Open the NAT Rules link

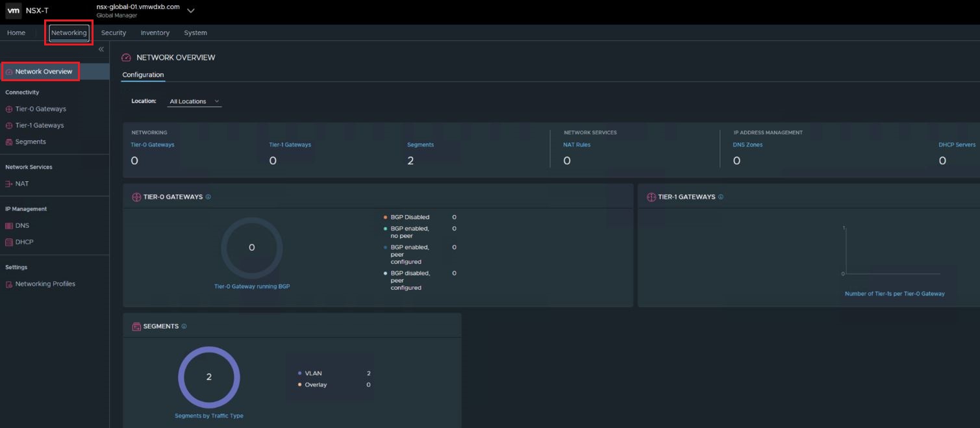(x=576, y=145)
